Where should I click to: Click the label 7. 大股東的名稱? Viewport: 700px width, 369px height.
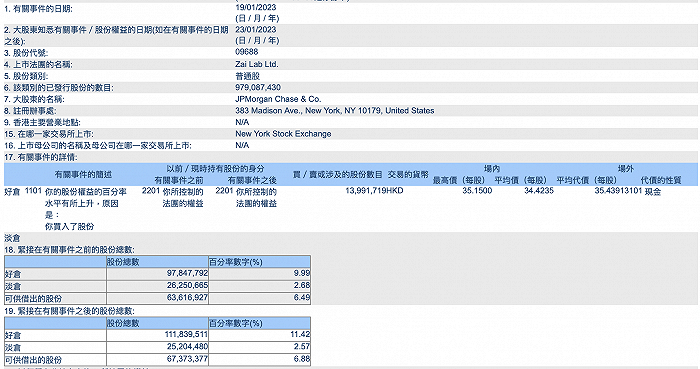pos(34,100)
